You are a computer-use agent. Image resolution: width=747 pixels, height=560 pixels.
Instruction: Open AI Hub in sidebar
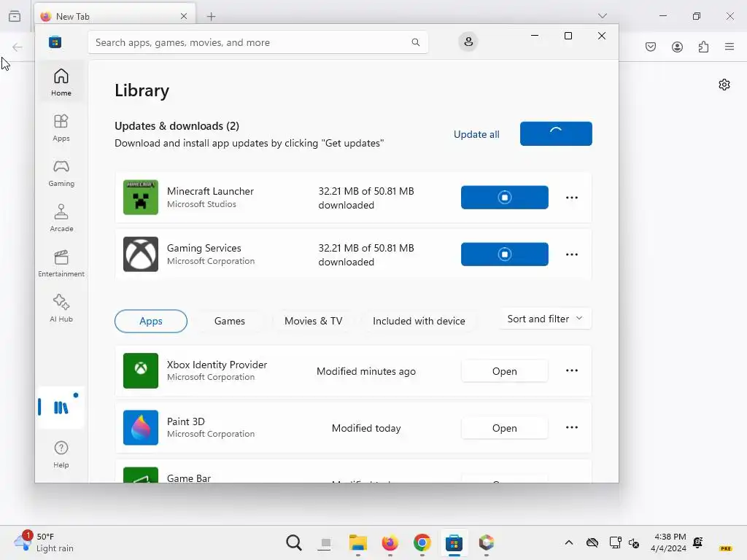click(61, 308)
